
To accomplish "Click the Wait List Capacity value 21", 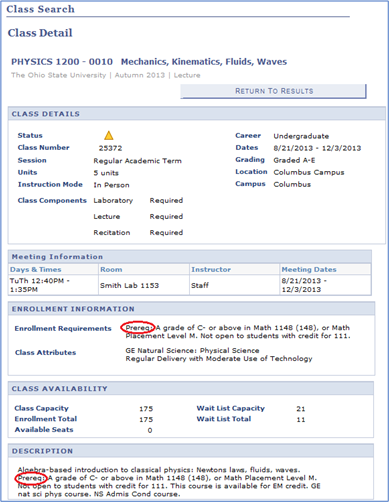I will coord(301,409).
